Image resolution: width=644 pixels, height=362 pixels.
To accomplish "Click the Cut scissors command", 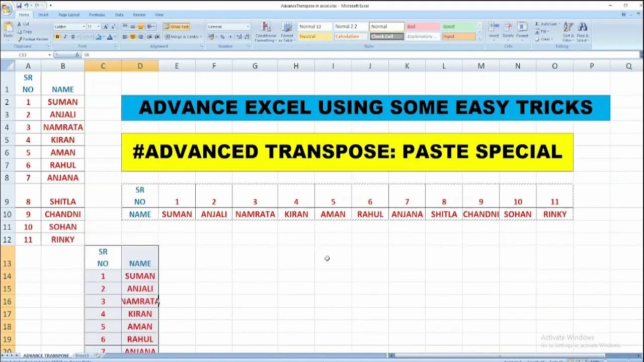I will tap(23, 24).
